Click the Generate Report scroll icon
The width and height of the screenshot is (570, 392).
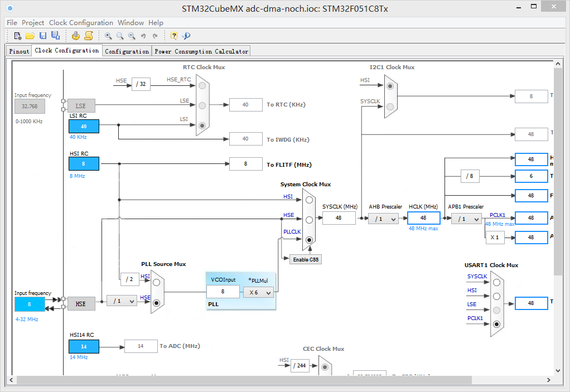pyautogui.click(x=89, y=36)
